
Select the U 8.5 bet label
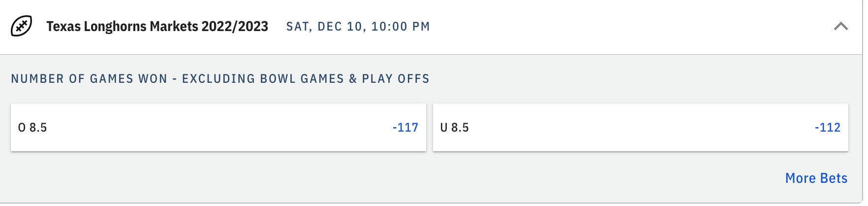point(454,128)
